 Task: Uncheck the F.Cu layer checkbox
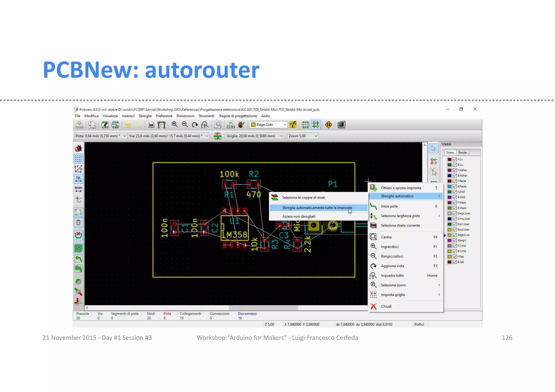455,159
